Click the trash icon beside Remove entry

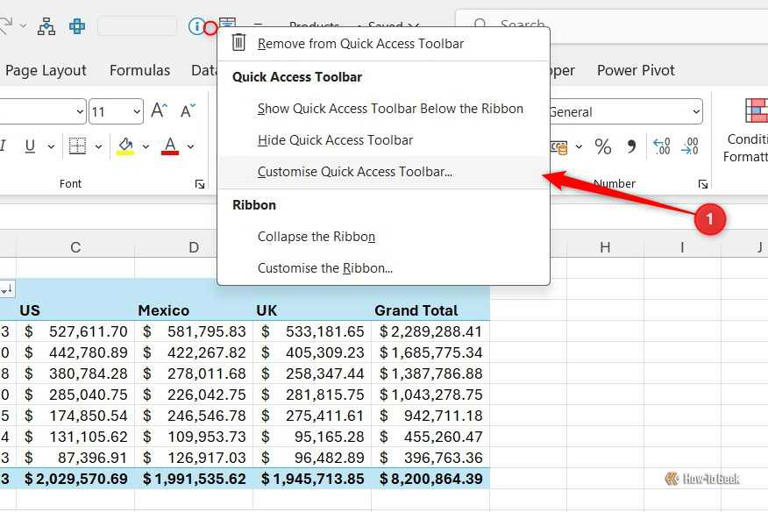[x=239, y=42]
